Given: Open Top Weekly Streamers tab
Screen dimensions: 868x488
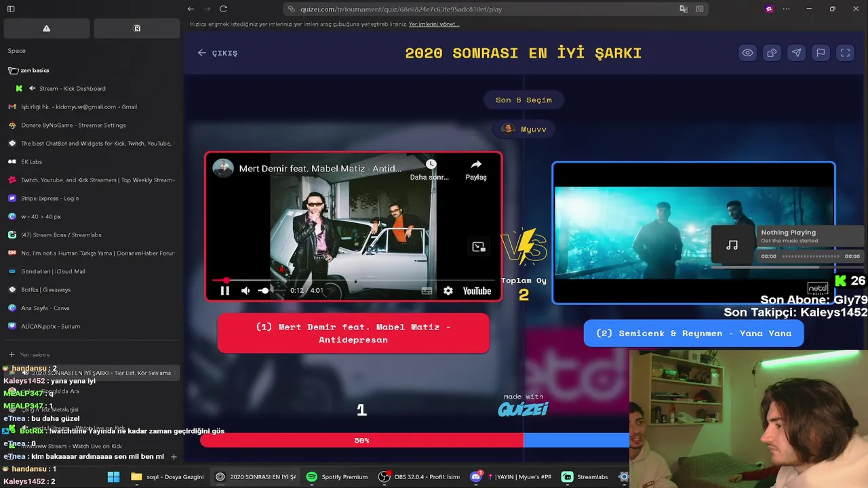Looking at the screenshot, I should click(x=92, y=180).
